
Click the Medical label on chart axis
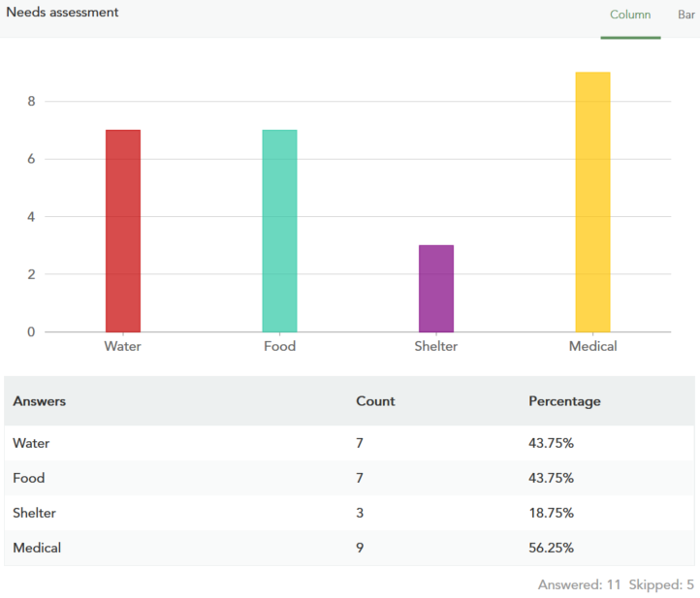coord(592,346)
